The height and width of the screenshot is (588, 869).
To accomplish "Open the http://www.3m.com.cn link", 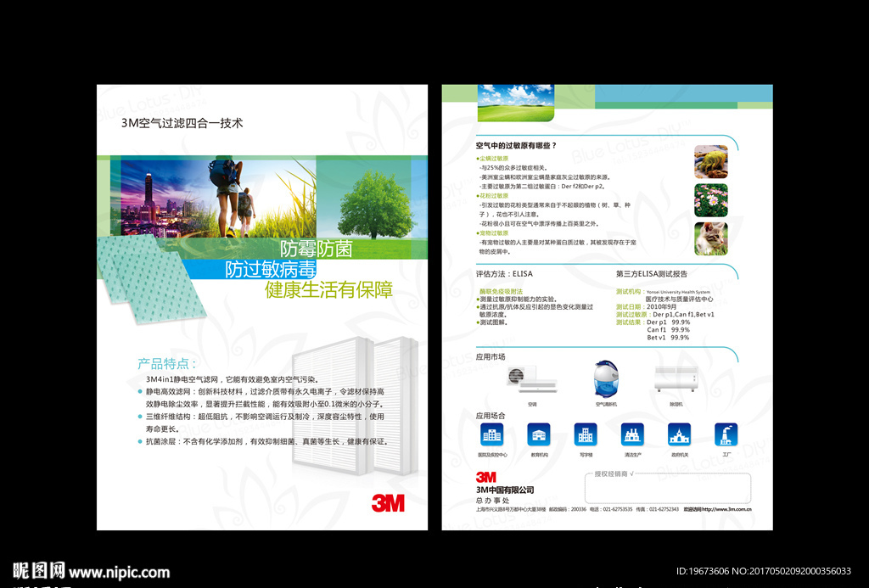I will (726, 509).
